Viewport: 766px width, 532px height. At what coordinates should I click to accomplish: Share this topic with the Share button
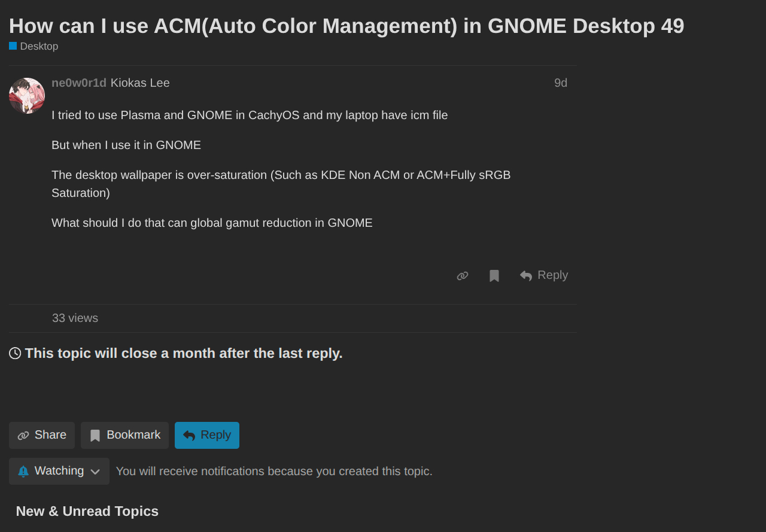click(42, 435)
